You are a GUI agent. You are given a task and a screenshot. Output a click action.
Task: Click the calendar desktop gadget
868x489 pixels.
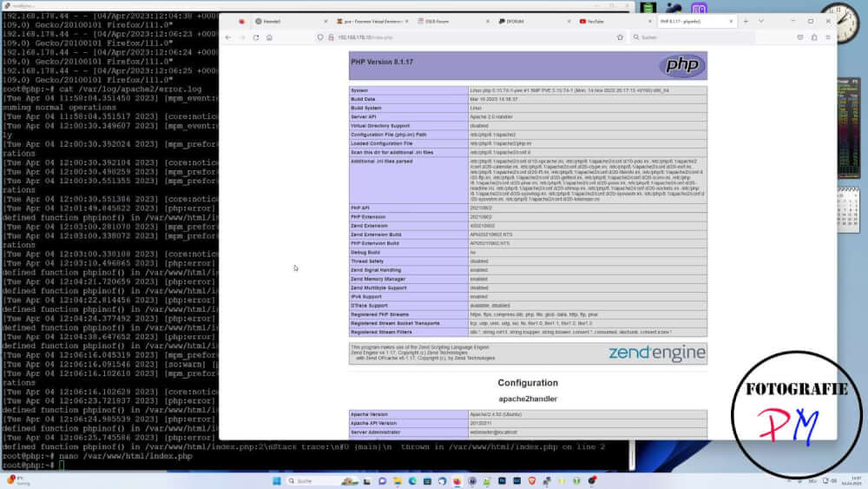tap(847, 209)
